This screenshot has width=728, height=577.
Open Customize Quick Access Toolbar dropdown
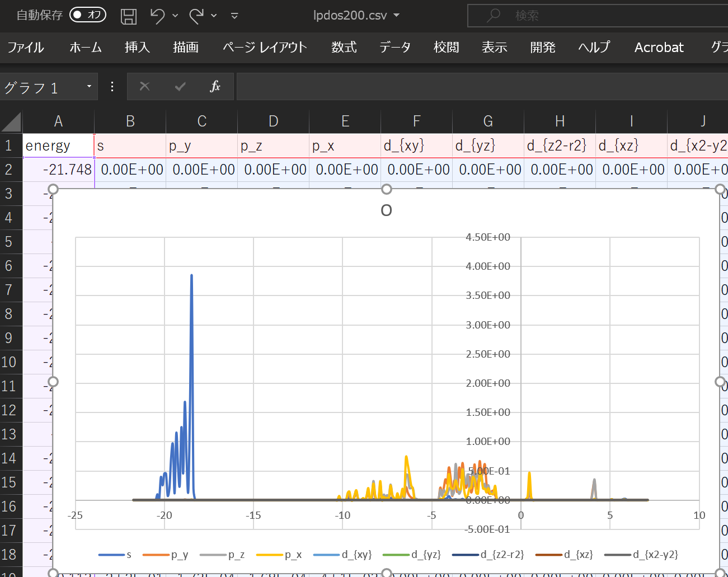coord(234,16)
